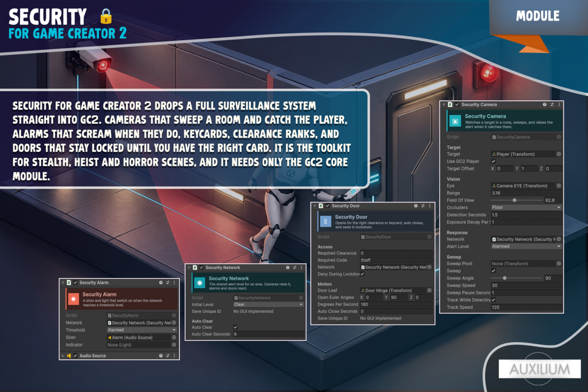Open Security Network component kebab menu
The image size is (588, 392).
coord(301,268)
